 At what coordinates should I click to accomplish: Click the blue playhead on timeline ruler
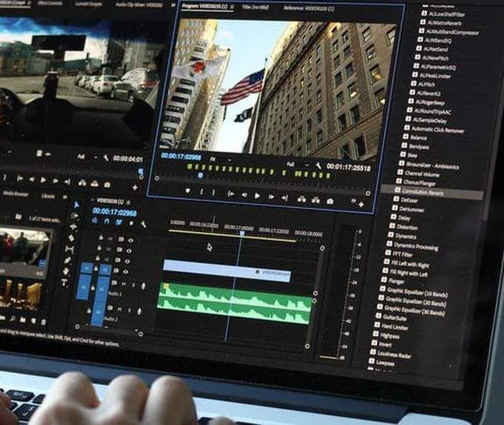point(242,233)
